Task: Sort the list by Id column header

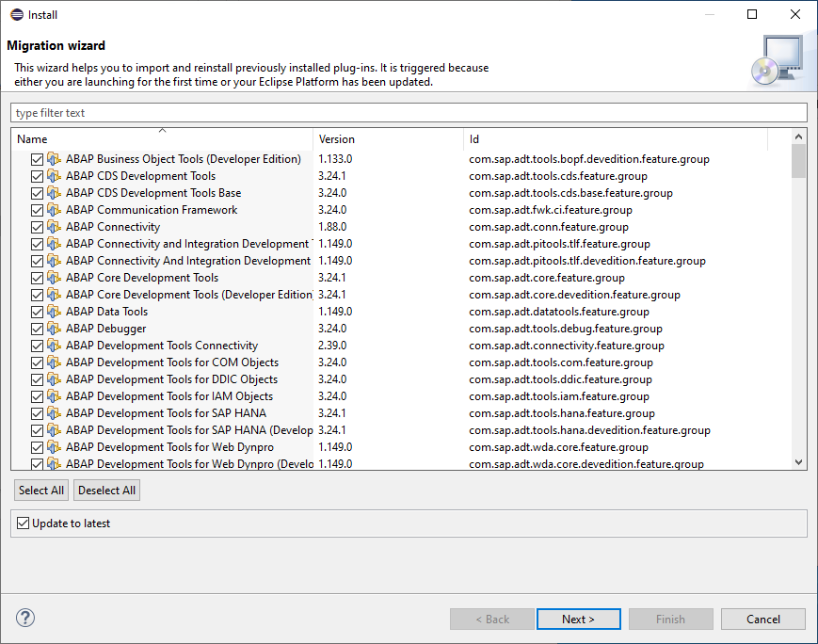Action: coord(616,138)
